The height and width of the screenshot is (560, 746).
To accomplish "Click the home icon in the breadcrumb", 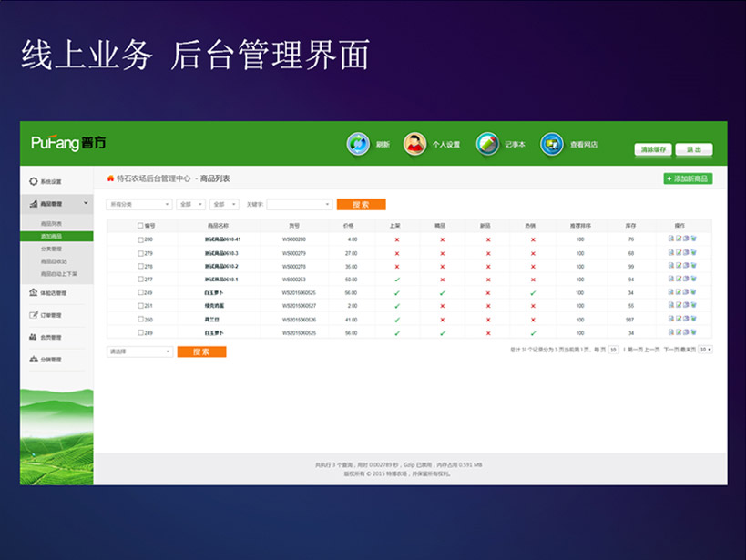I will point(111,178).
